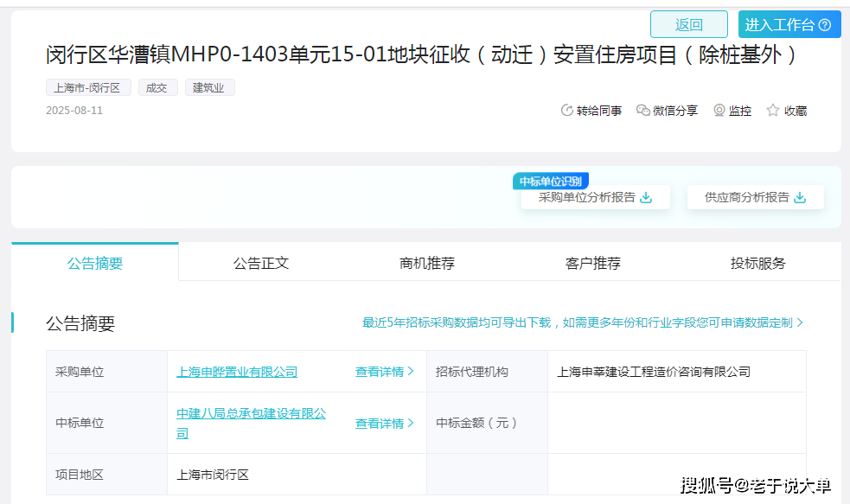Click the 微信分享 WeChat share icon
Image resolution: width=850 pixels, height=504 pixels.
pyautogui.click(x=642, y=111)
